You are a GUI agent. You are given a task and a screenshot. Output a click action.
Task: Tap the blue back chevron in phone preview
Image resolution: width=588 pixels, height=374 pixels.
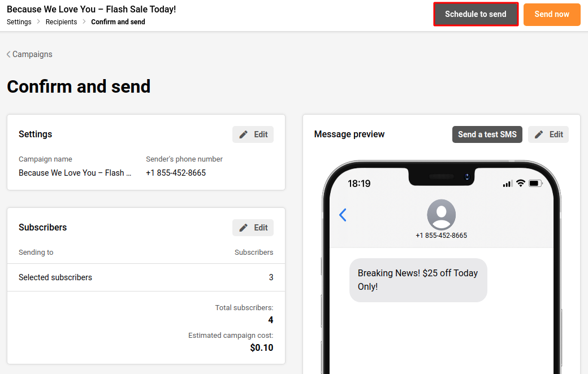[343, 215]
